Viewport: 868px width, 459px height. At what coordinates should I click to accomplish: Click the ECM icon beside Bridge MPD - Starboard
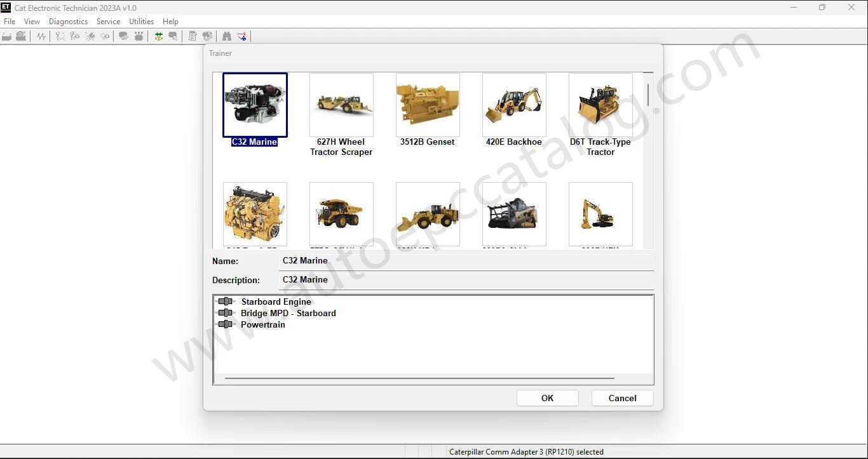click(225, 313)
